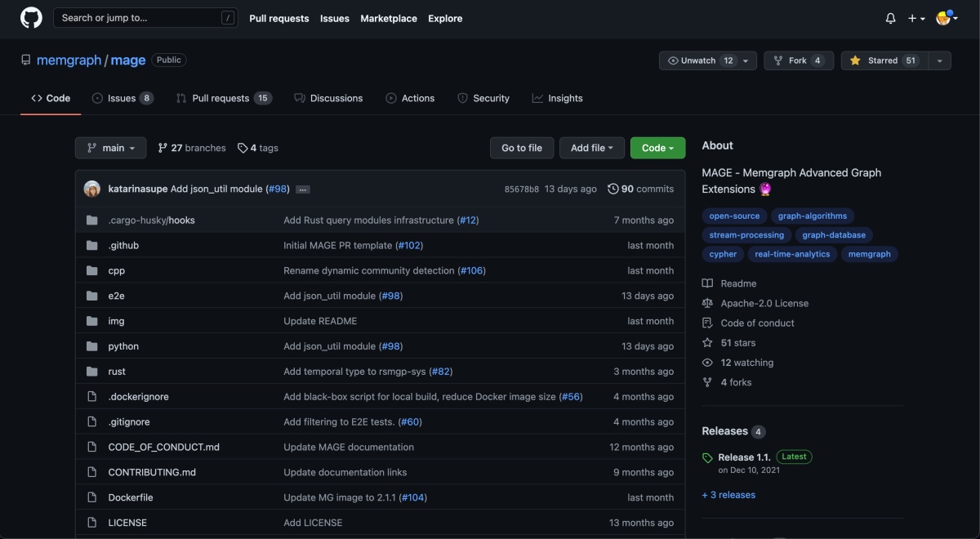Click the star icon beside 51 stars
The image size is (980, 539).
(x=707, y=343)
